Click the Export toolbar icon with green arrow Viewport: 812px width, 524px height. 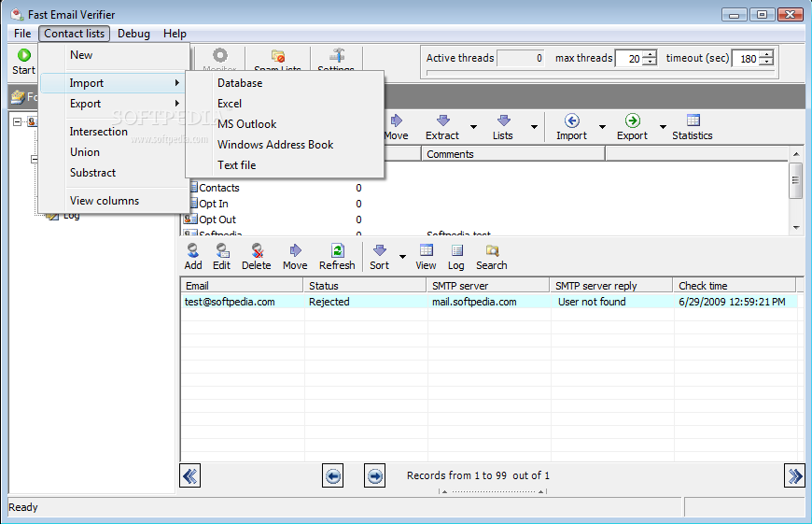[632, 120]
